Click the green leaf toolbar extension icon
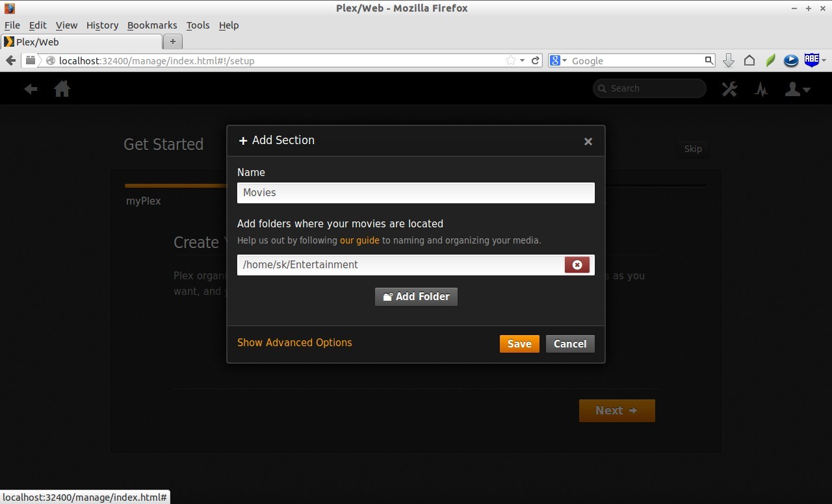Screen dimensions: 832x504 pos(770,60)
